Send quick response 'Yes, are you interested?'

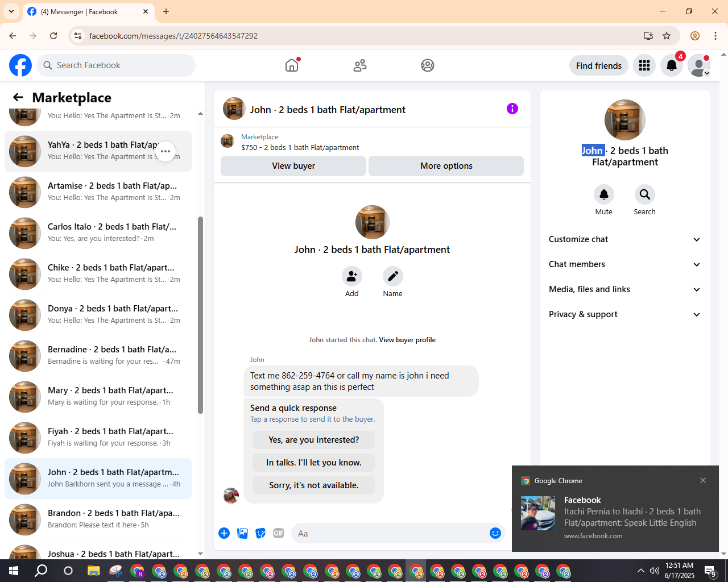pyautogui.click(x=314, y=440)
